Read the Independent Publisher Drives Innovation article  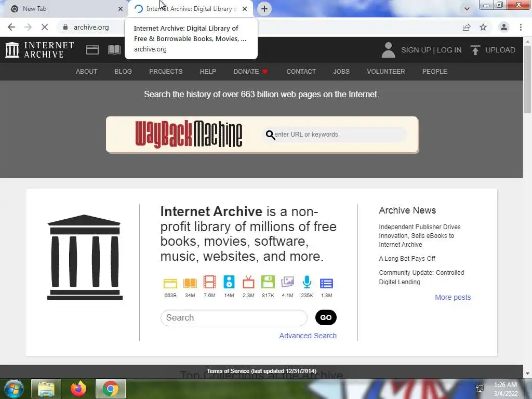pyautogui.click(x=420, y=236)
